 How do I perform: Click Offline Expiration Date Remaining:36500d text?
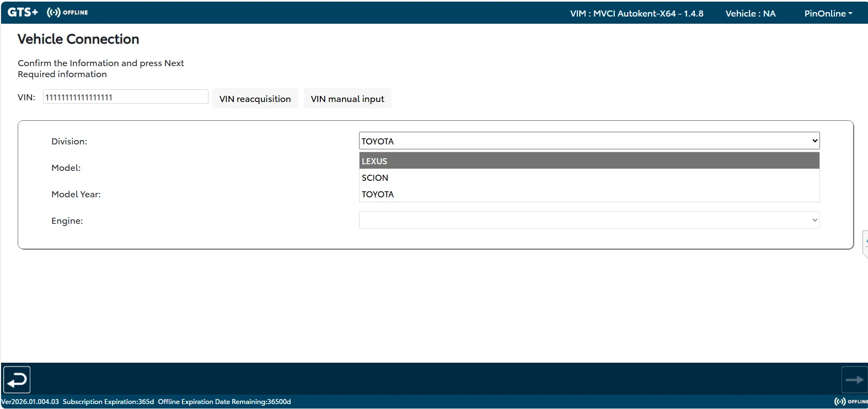[x=224, y=401]
